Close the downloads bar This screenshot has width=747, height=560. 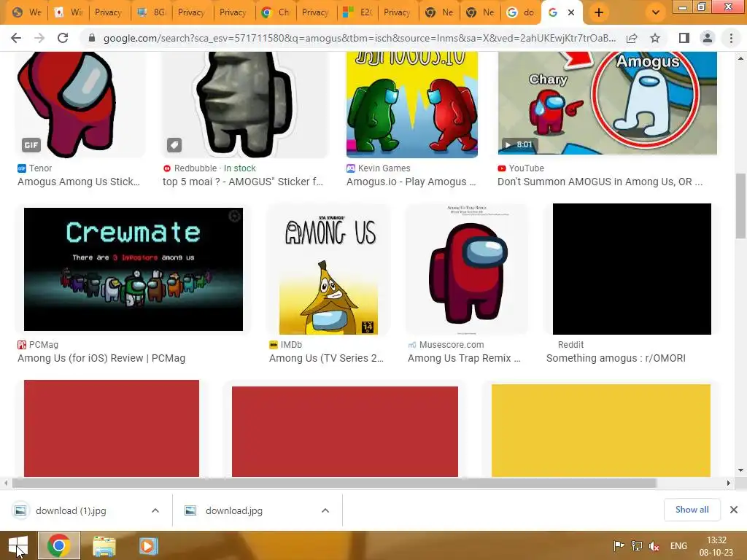[734, 510]
